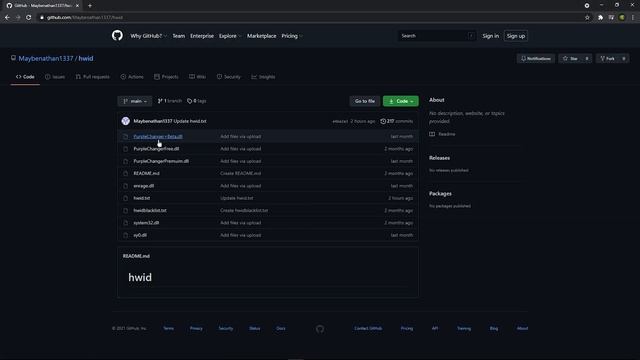The height and width of the screenshot is (360, 640).
Task: Click the Notifications button
Action: click(536, 59)
